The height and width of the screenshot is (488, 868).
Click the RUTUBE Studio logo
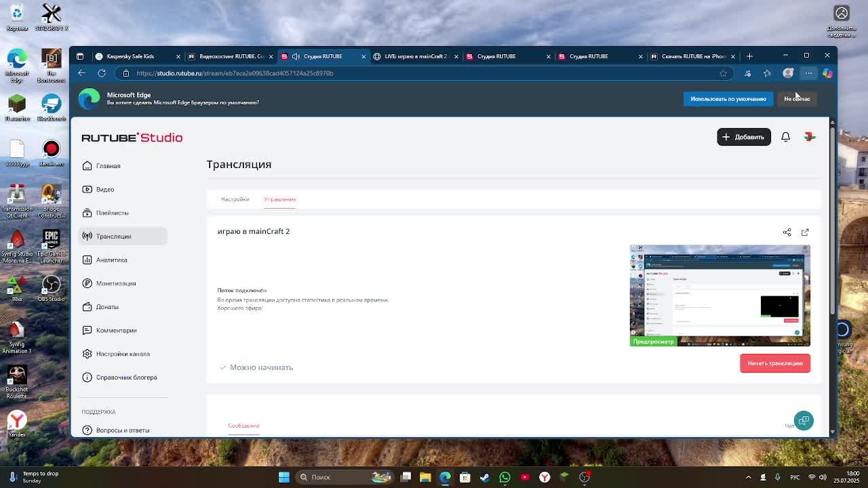tap(132, 138)
